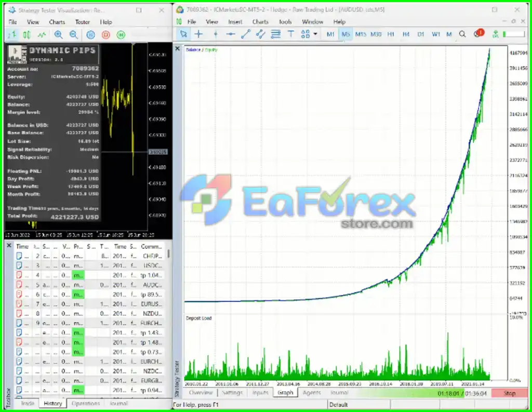Close the Toolbox panel with X
The height and width of the screenshot is (412, 532).
(9, 245)
